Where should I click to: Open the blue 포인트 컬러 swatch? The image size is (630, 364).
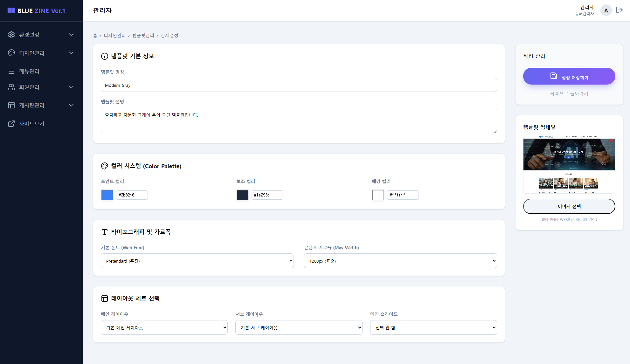click(x=107, y=195)
